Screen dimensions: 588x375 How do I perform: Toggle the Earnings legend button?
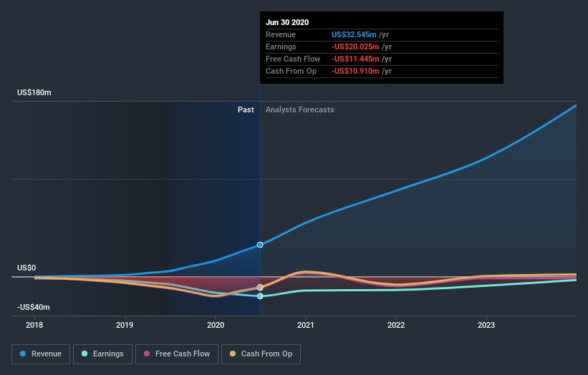click(102, 354)
